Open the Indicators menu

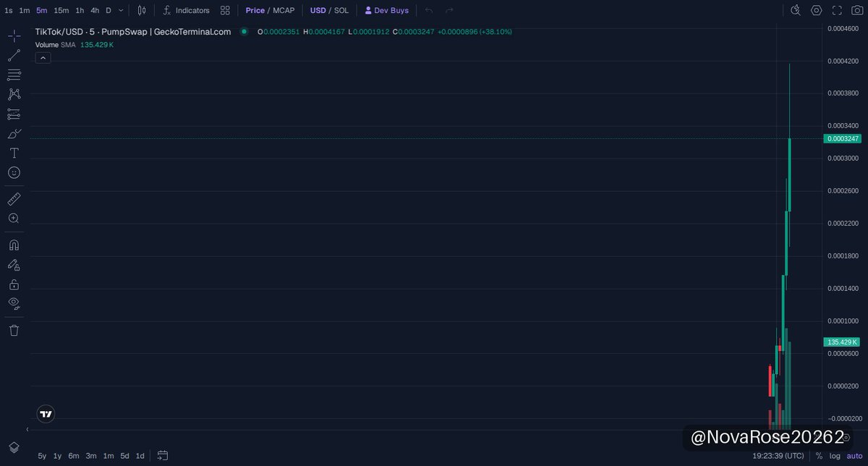pos(186,11)
